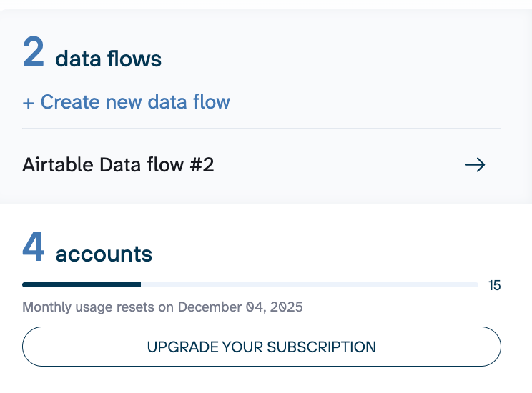Click the light unfilled part of the accounts usage bar

307,285
